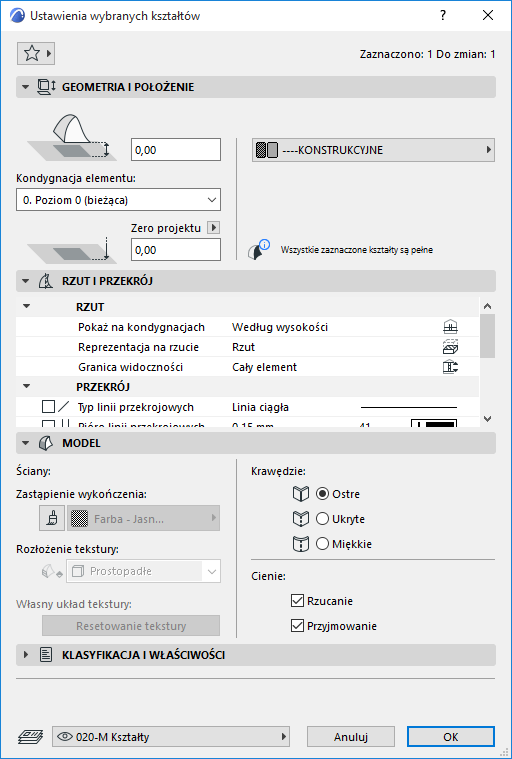Select the Rzut representation value
Viewport: 512px width, 759px height.
(x=243, y=347)
